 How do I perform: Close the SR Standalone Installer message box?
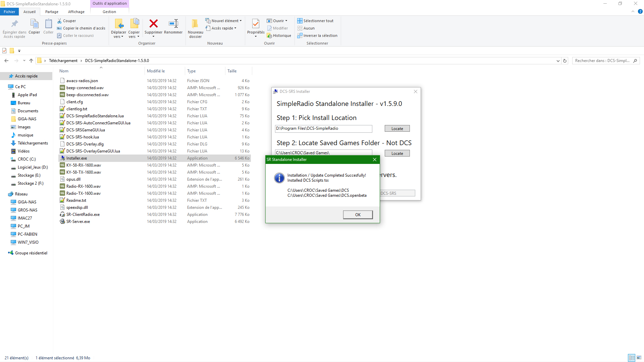(374, 160)
